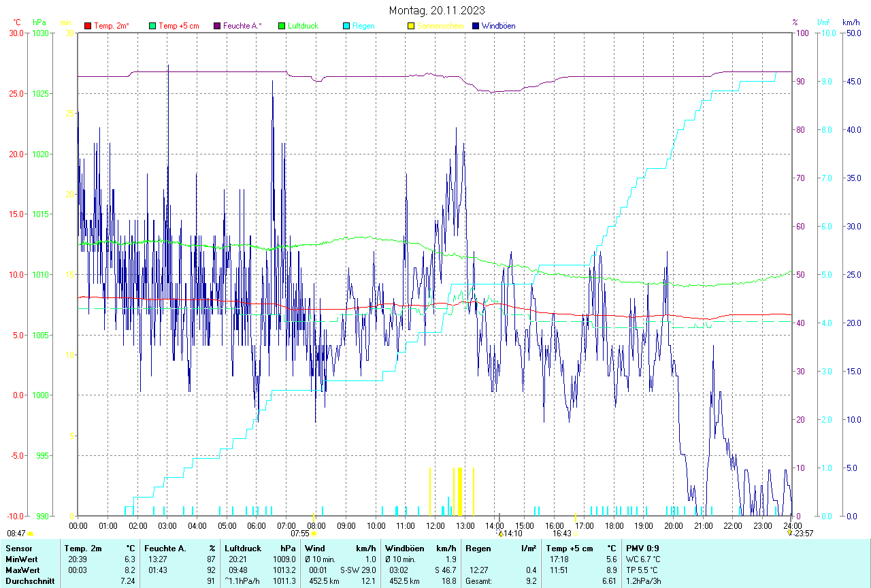871x588 pixels.
Task: Click the '°C' unit label at top left
Action: [x=17, y=22]
